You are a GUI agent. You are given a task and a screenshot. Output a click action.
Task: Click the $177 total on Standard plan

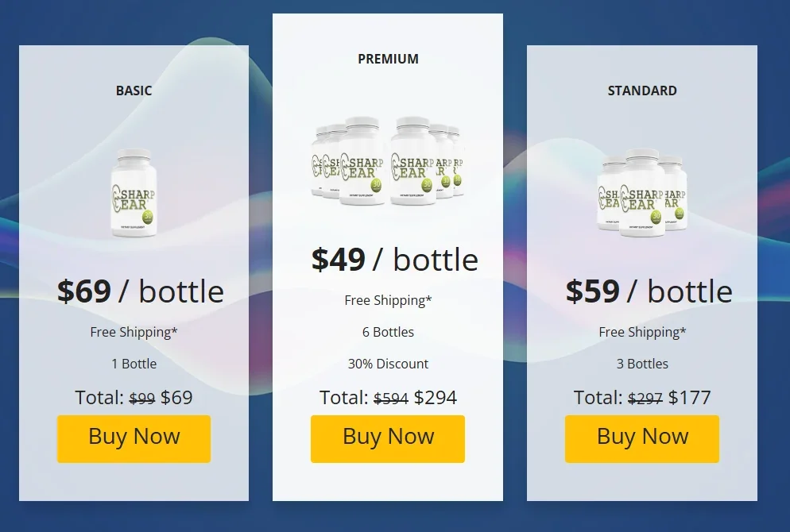(690, 397)
